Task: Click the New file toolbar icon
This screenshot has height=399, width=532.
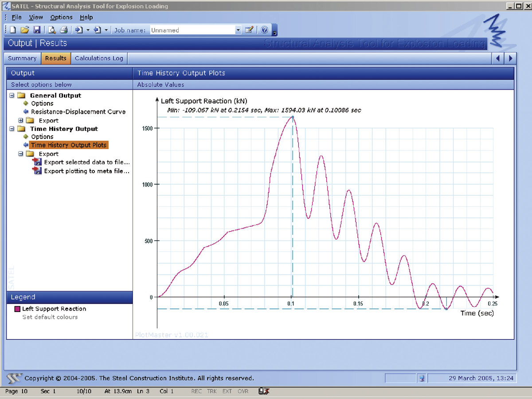Action: [x=13, y=30]
